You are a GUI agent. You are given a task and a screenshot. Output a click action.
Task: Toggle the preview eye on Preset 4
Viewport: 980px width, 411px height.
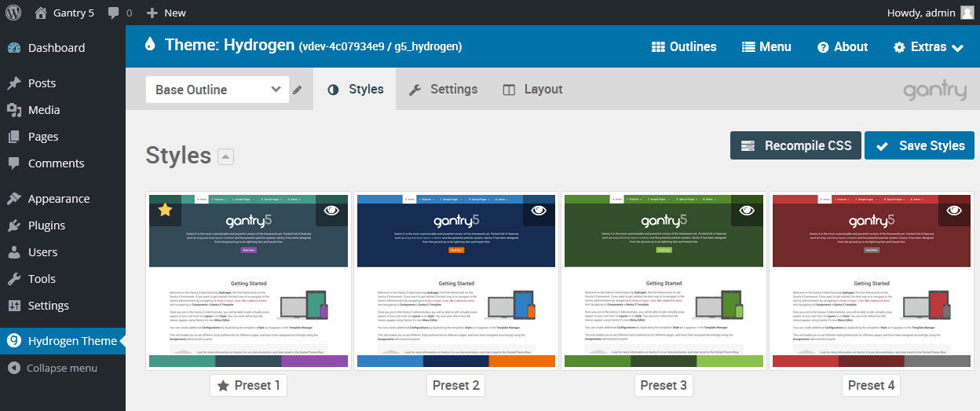coord(954,211)
